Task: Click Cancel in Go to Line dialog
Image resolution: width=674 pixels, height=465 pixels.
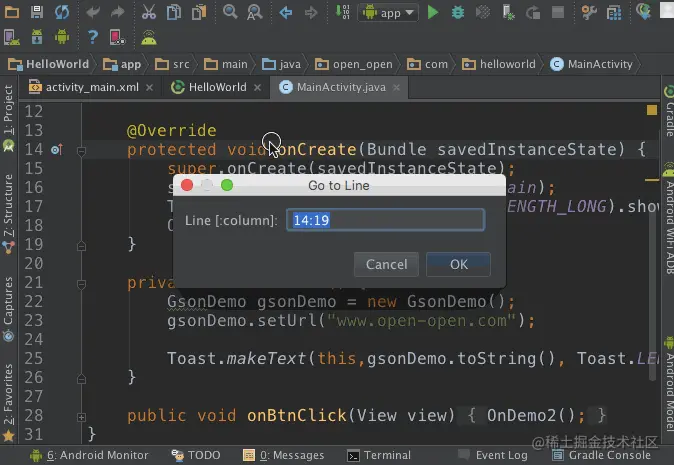Action: click(386, 264)
